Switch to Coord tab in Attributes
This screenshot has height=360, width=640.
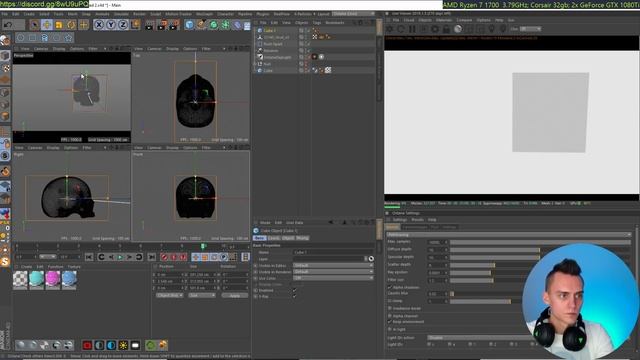point(273,238)
